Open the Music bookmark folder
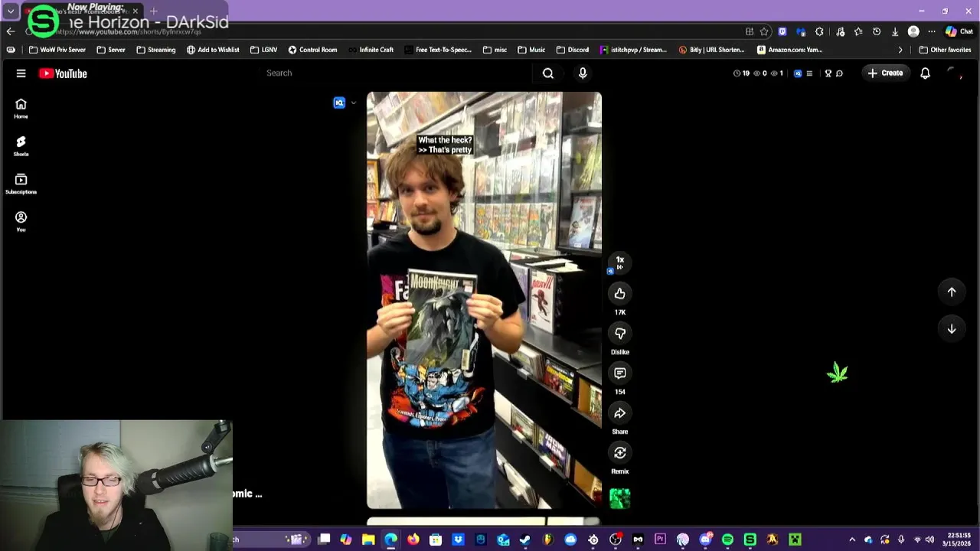This screenshot has height=551, width=980. click(x=531, y=50)
